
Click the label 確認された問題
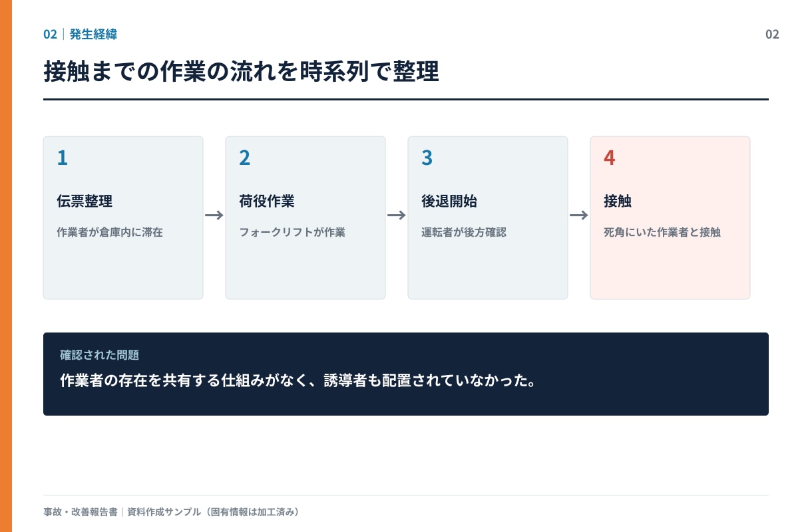tap(99, 355)
